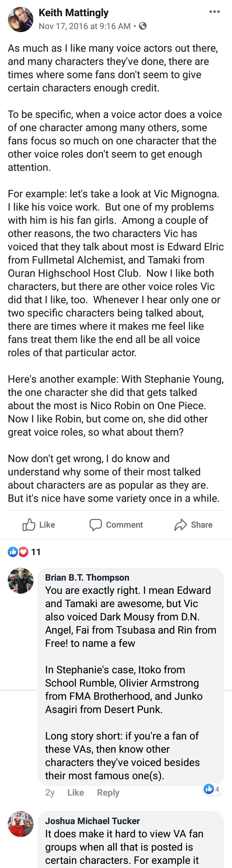
Task: Open Joshua Michael Tucker's name link
Action: point(92,821)
